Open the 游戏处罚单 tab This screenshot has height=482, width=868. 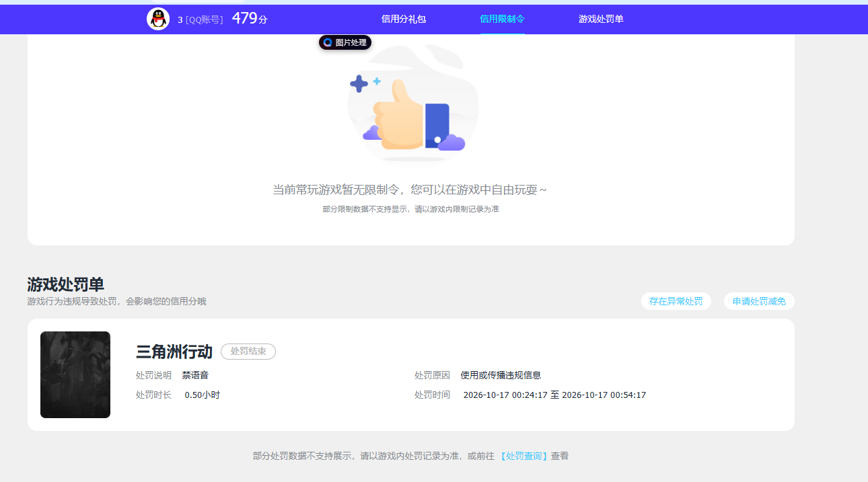(601, 19)
